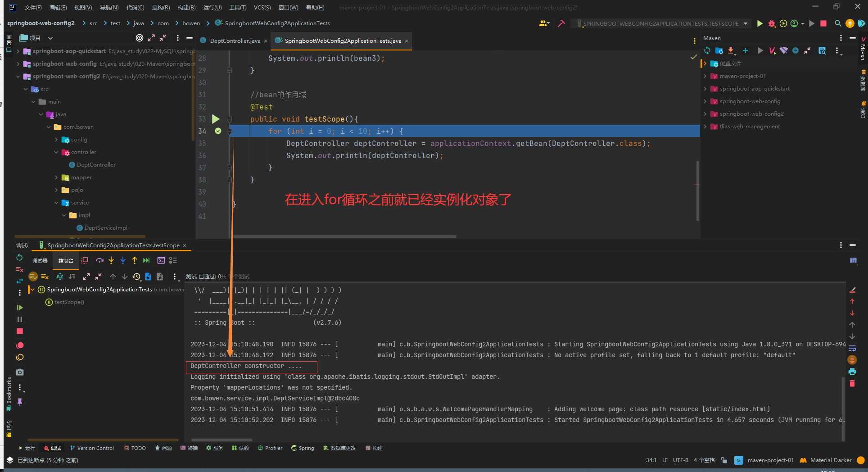Clear console output trash icon
This screenshot has width=868, height=472.
(x=852, y=383)
